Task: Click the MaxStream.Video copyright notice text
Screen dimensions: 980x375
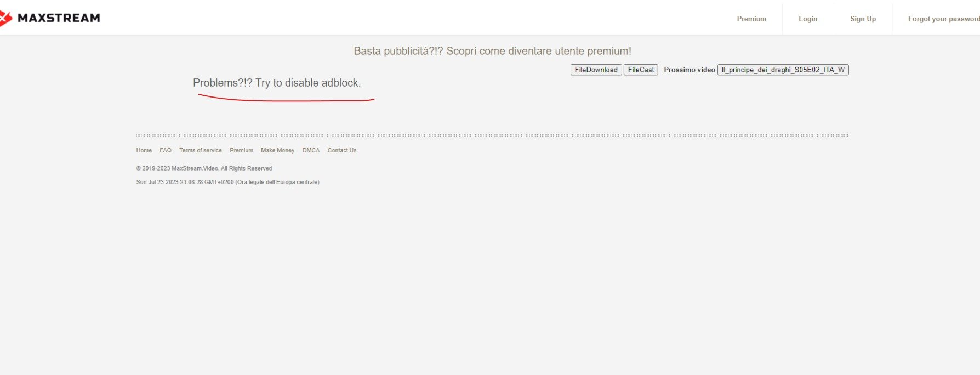Action: click(x=204, y=168)
